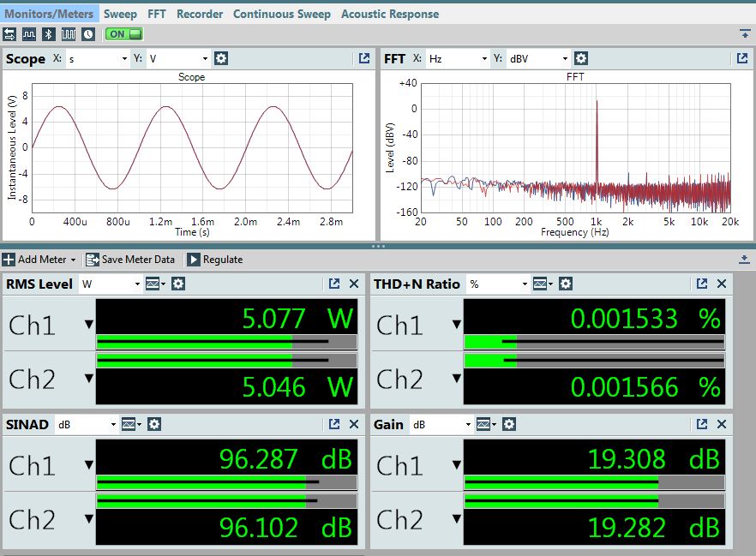
Task: Click Gain Ch2 bar graph
Action: point(595,501)
